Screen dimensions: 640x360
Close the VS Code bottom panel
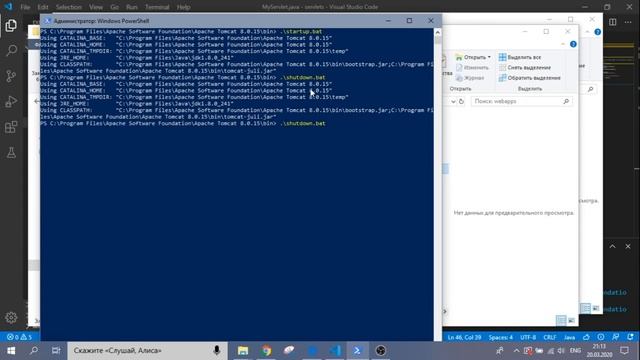[x=628, y=246]
